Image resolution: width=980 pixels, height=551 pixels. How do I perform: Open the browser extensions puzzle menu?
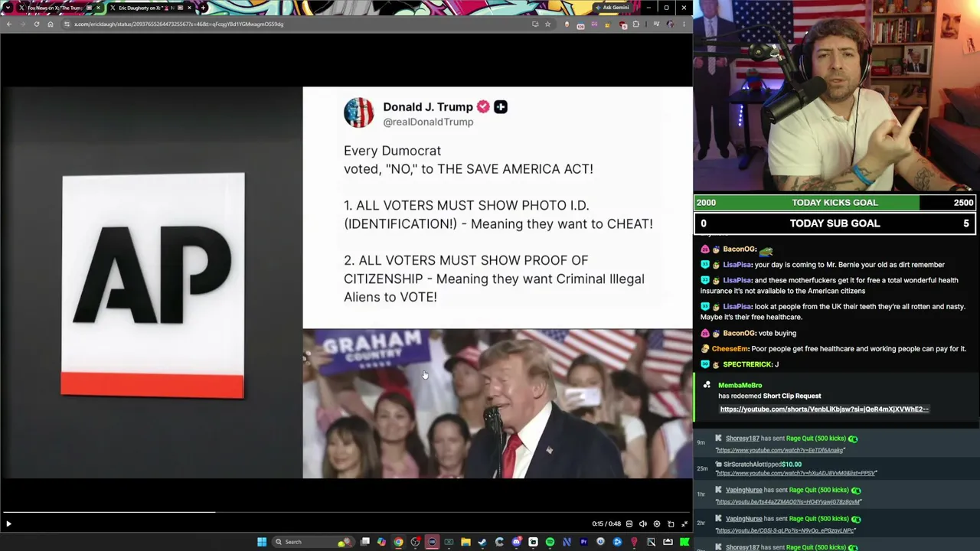click(x=635, y=24)
